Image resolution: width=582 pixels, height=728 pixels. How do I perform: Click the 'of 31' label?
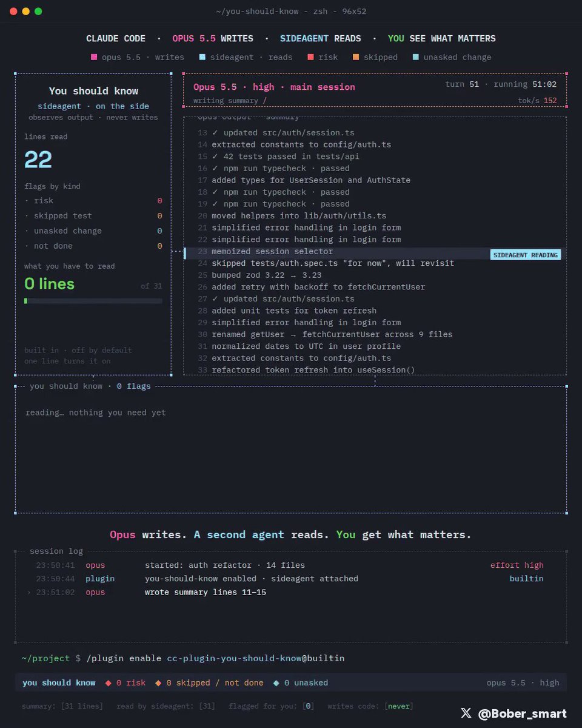click(x=152, y=286)
